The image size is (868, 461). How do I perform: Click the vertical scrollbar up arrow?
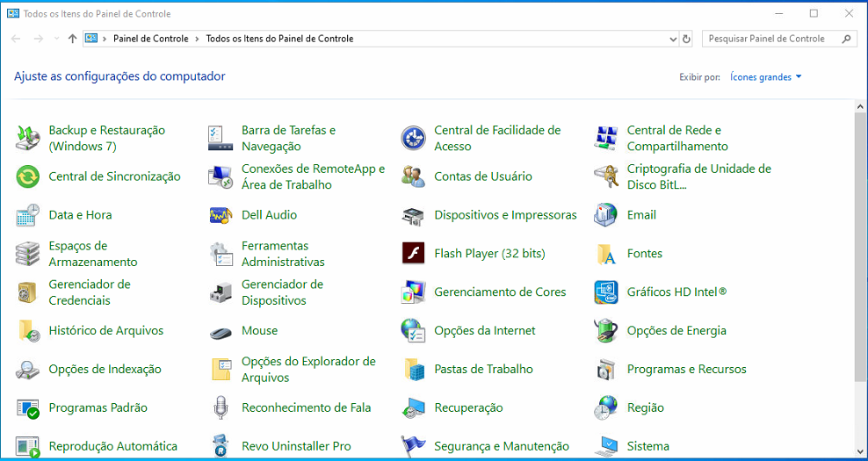tap(860, 106)
